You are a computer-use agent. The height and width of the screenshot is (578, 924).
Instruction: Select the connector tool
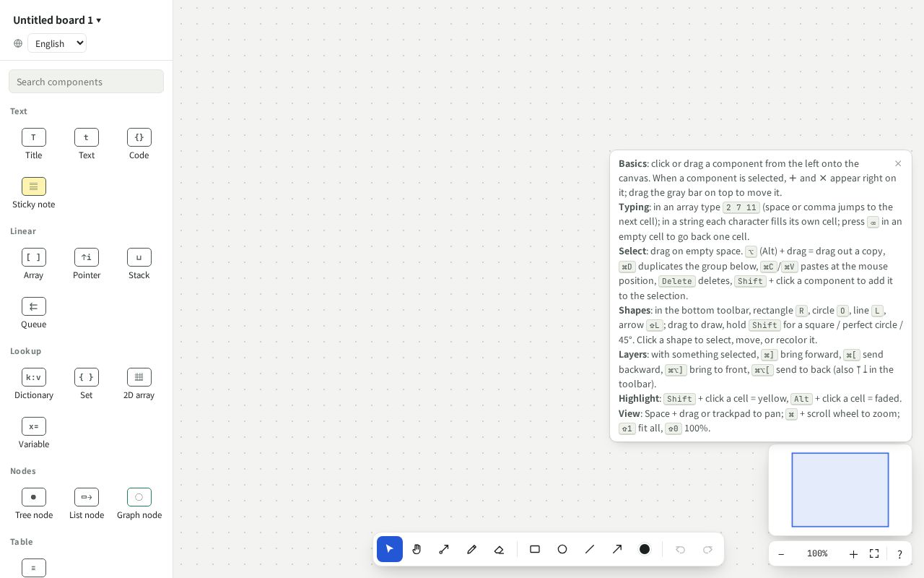point(445,549)
